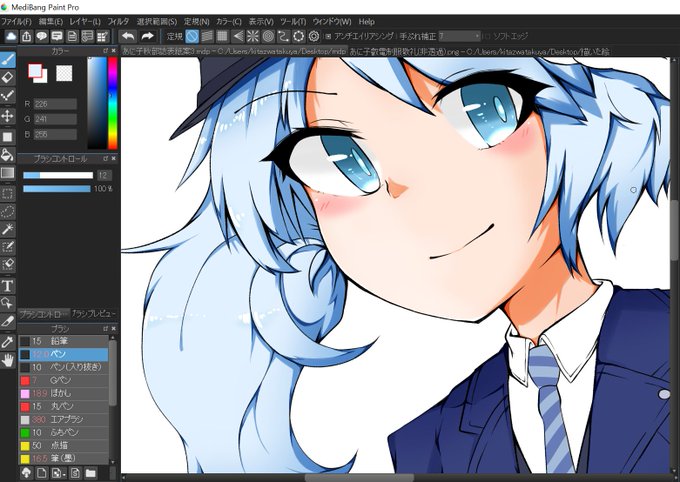The width and height of the screenshot is (680, 482).
Task: Click the rainbow hue slider strip
Action: click(x=113, y=103)
